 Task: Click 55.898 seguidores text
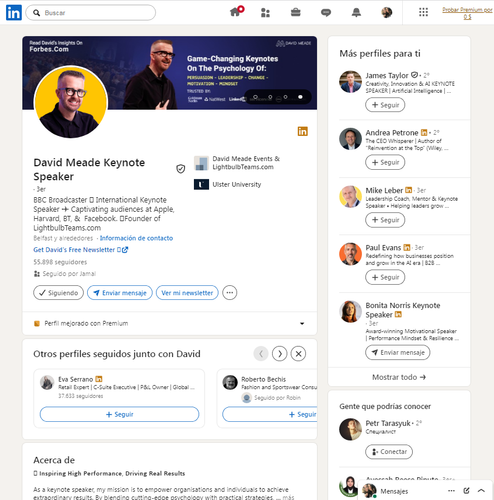[x=60, y=262]
